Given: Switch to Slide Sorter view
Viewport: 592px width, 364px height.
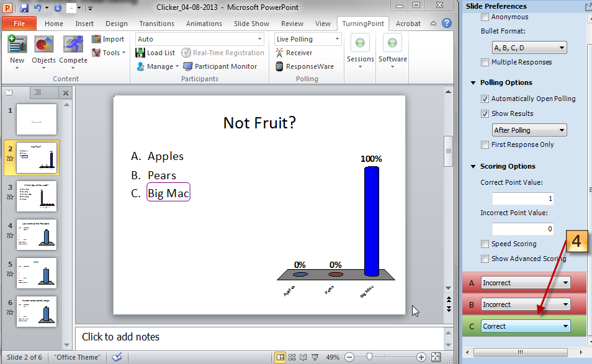Looking at the screenshot, I should tap(292, 357).
